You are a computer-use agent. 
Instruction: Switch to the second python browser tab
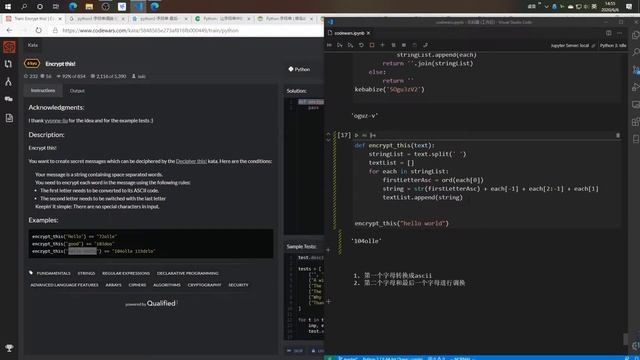[x=97, y=19]
